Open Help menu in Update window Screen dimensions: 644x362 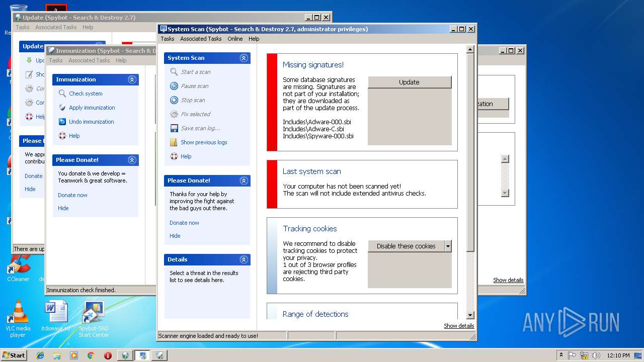88,27
